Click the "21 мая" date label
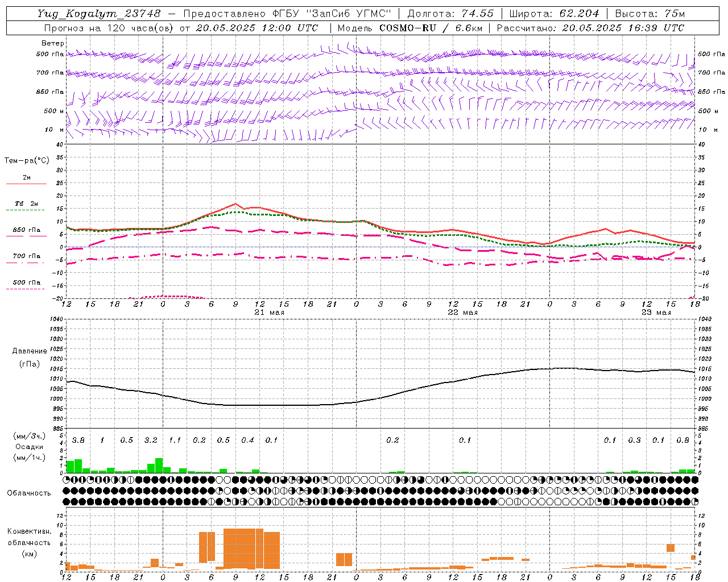The height and width of the screenshot is (582, 728). (270, 313)
